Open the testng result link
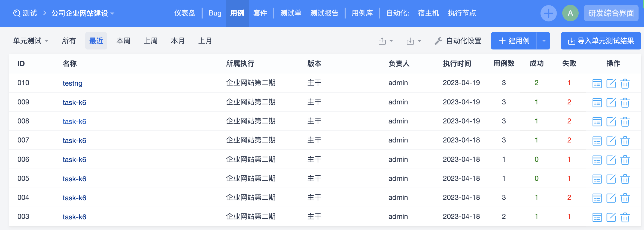This screenshot has height=230, width=644. coord(72,83)
